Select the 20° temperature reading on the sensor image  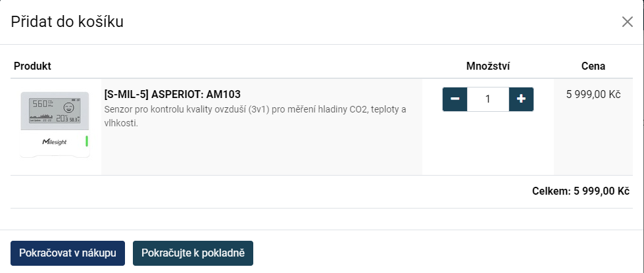(62, 118)
